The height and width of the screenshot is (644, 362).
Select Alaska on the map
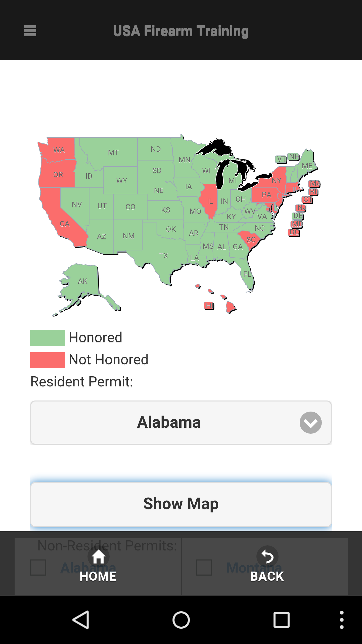point(82,281)
